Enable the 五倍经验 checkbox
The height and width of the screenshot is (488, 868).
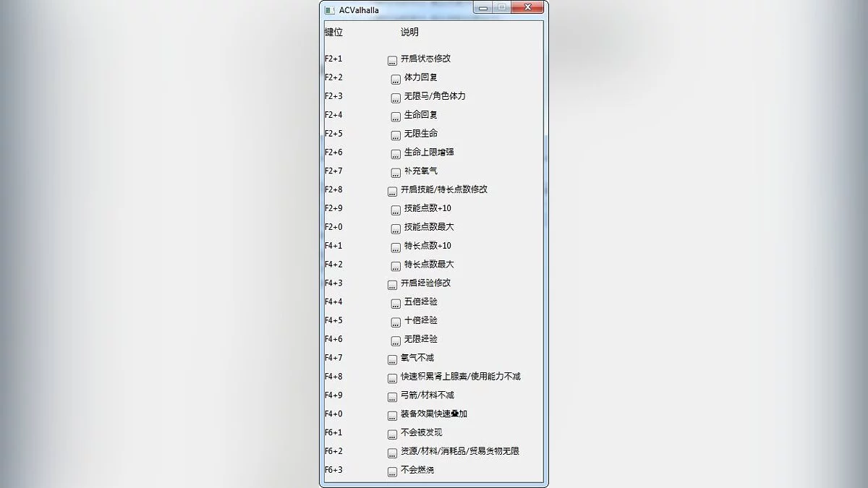pos(396,304)
